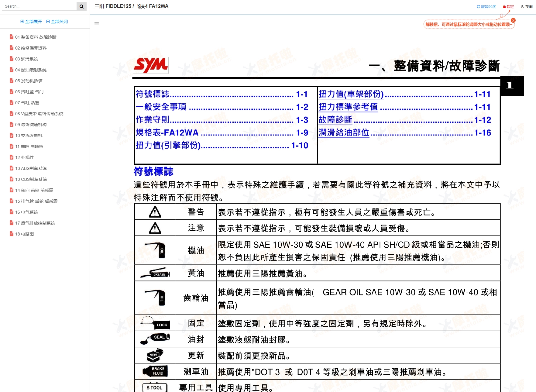Open chapter 01 整备资料 故障诊断
The width and height of the screenshot is (536, 392).
pyautogui.click(x=33, y=37)
